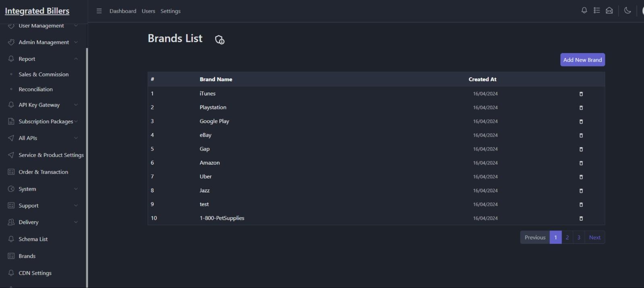Expand the Admin Management menu
644x288 pixels.
coord(43,42)
